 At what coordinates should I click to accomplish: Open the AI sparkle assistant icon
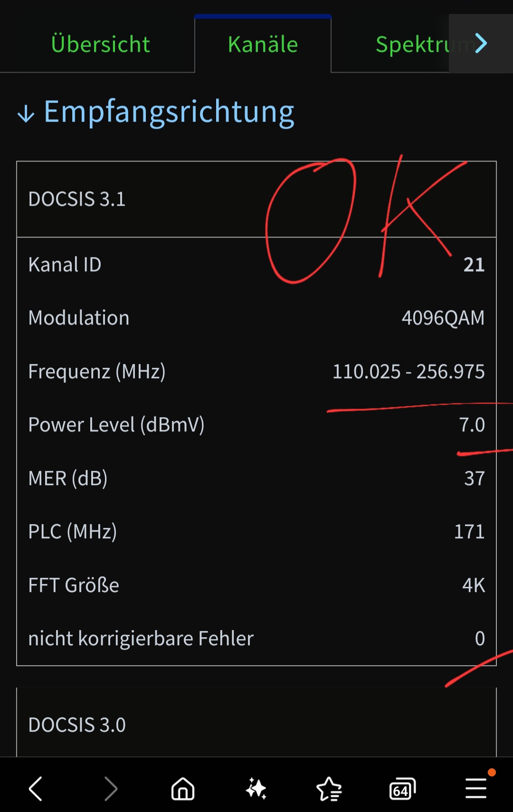tap(256, 789)
